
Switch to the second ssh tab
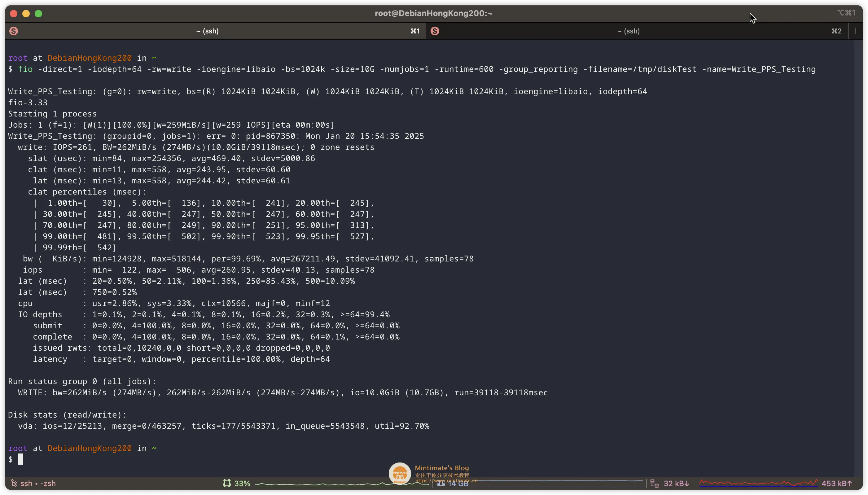[x=628, y=31]
